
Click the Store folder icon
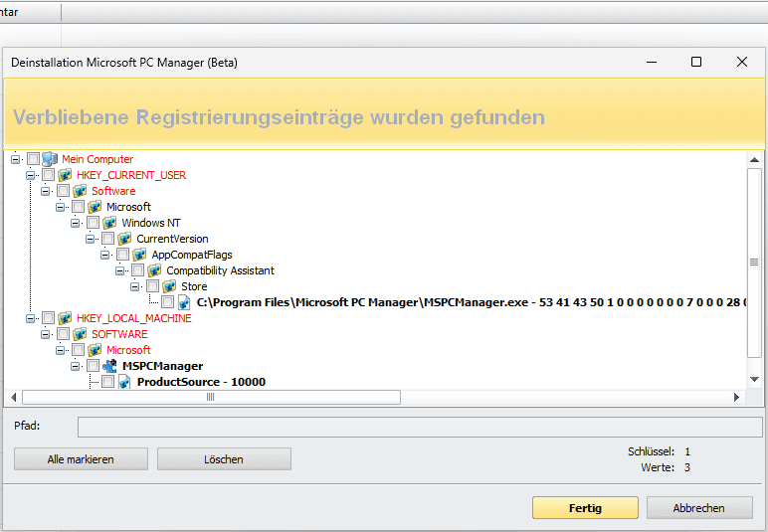coord(169,286)
